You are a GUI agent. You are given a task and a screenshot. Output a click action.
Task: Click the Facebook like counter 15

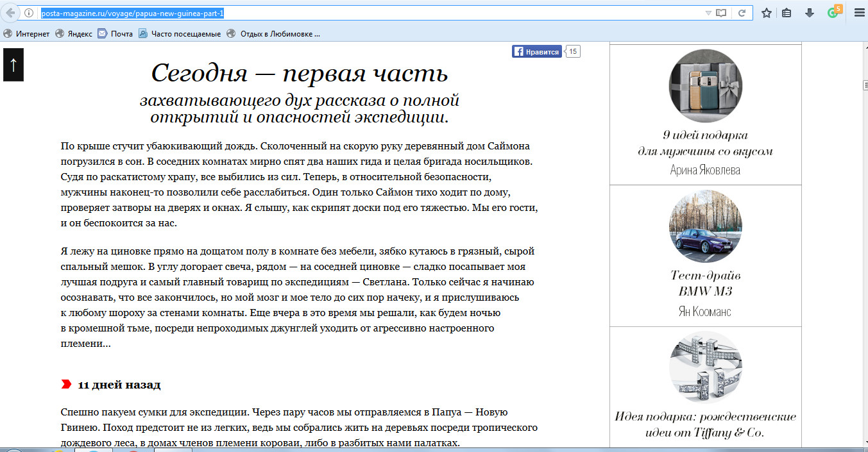[573, 52]
